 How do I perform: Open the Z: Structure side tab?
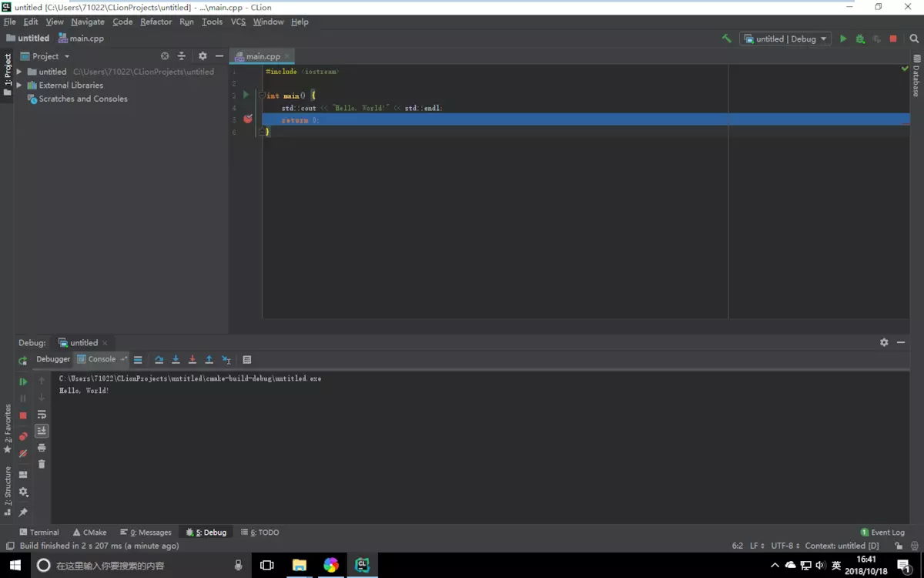click(7, 491)
